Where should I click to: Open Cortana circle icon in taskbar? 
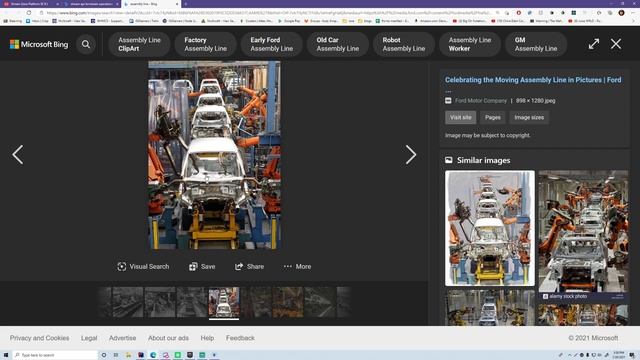[x=104, y=355]
